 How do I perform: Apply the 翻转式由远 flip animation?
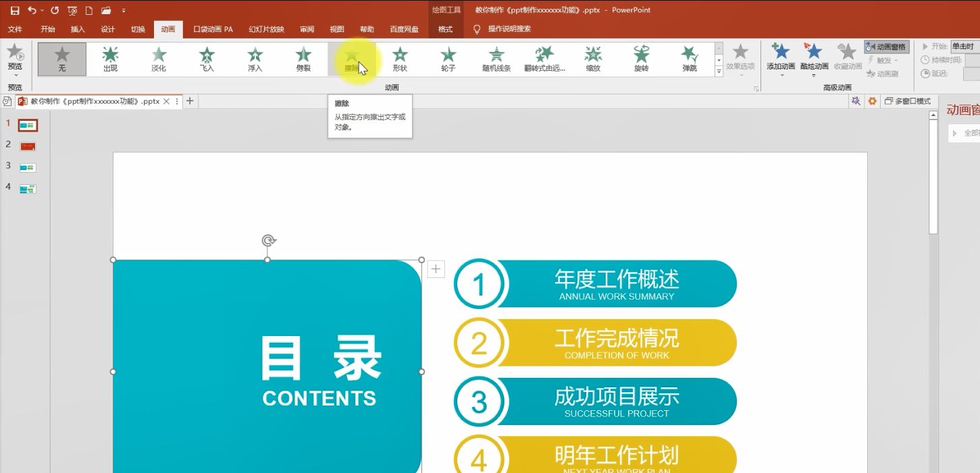pos(545,59)
